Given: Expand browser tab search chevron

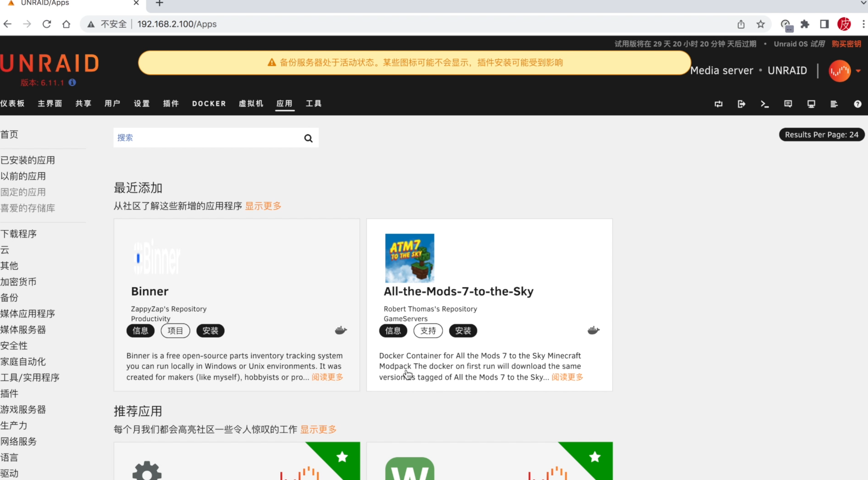Looking at the screenshot, I should [x=863, y=3].
